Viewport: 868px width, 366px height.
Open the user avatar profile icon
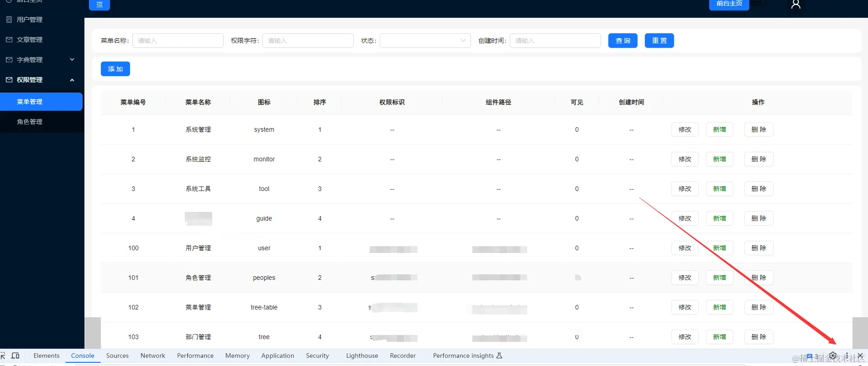point(796,4)
